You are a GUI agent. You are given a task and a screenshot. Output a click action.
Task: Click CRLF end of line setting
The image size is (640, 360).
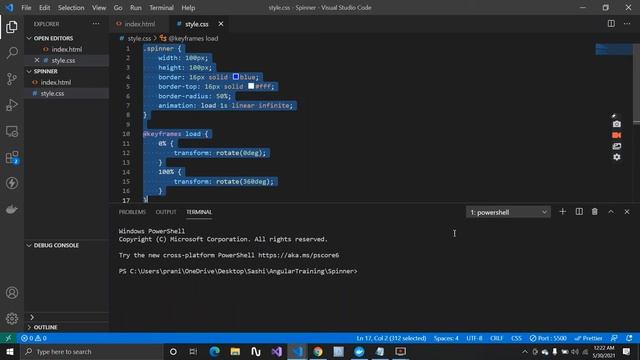click(496, 338)
